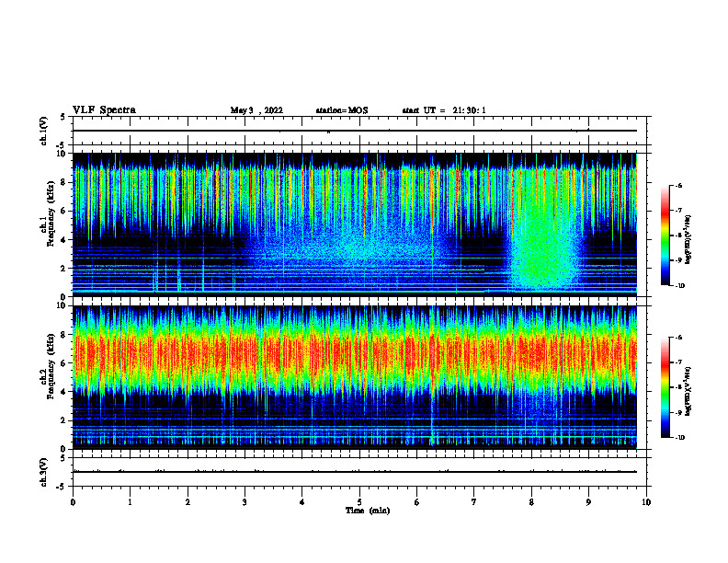Click the 'Time (min)' x-axis label

click(368, 511)
